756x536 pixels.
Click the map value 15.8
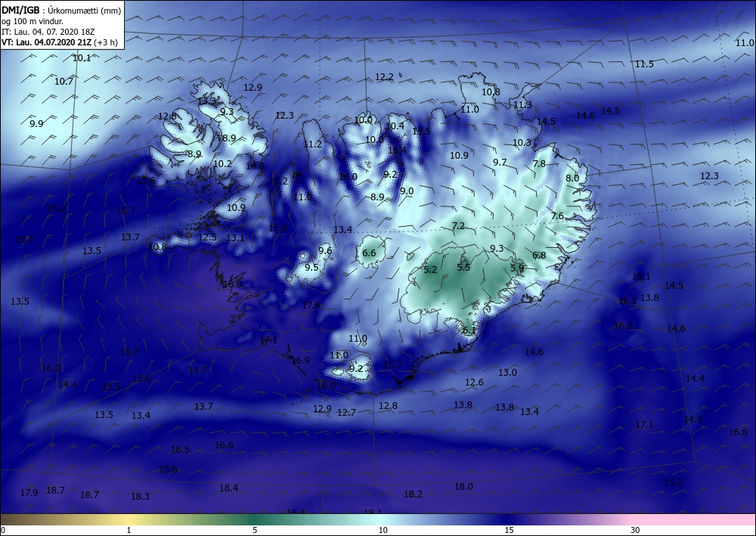(277, 228)
